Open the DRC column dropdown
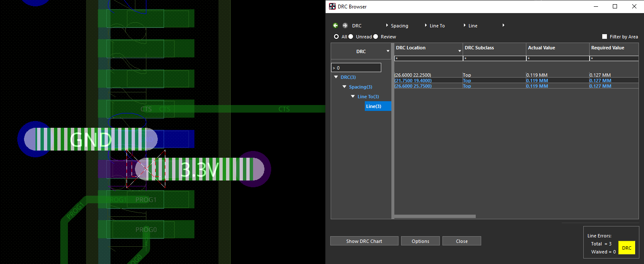The image size is (644, 264). 388,51
